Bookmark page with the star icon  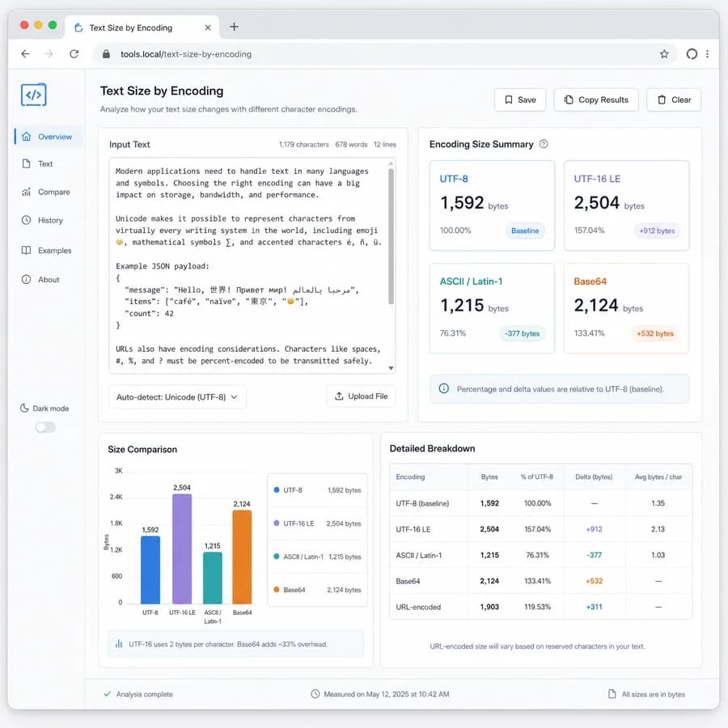664,54
